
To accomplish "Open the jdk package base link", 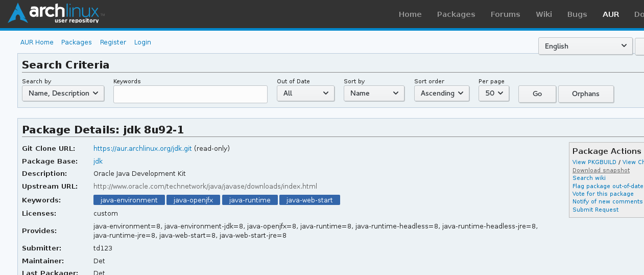I will pos(98,161).
